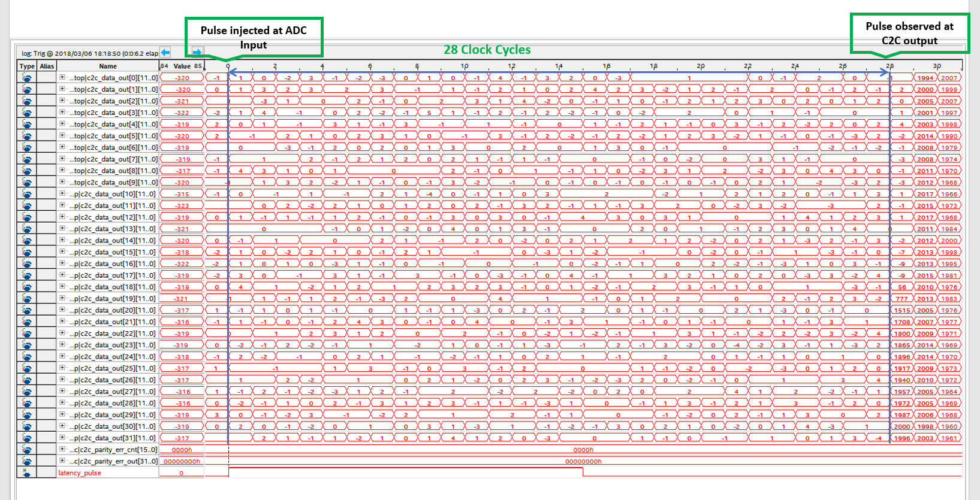Select the signal type icon for c2c_data_out[29]

pyautogui.click(x=27, y=415)
